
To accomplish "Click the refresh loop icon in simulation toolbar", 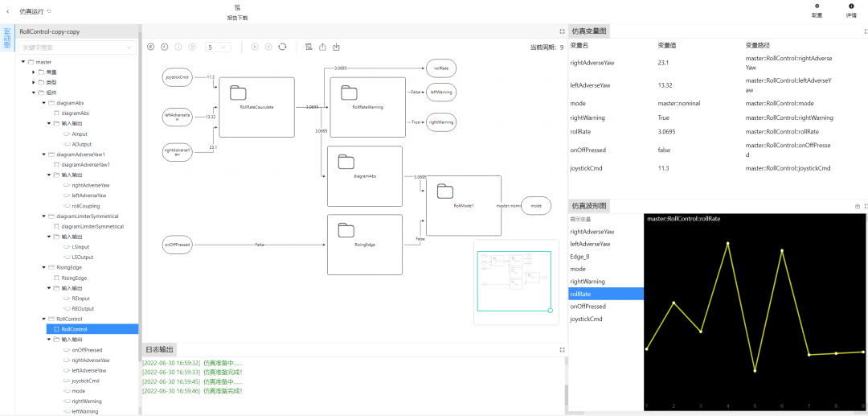I will point(282,47).
